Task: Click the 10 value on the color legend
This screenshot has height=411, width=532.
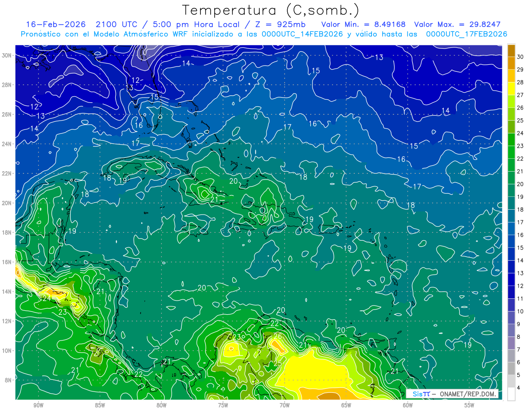Action: 520,311
